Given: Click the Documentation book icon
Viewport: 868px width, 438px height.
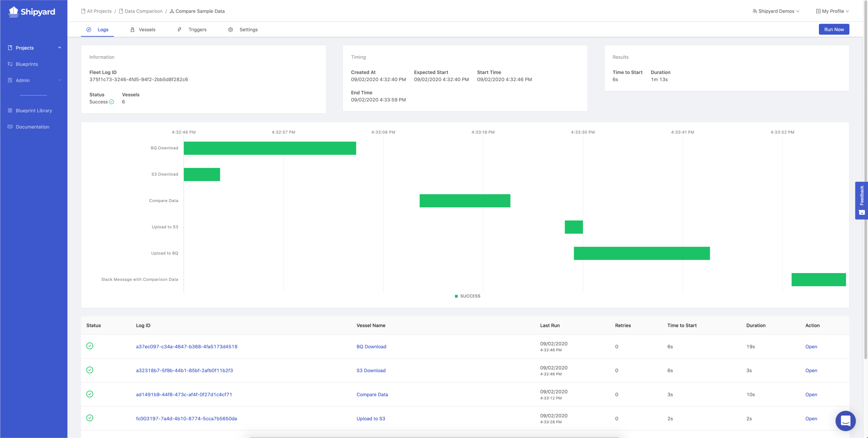Looking at the screenshot, I should (x=10, y=127).
